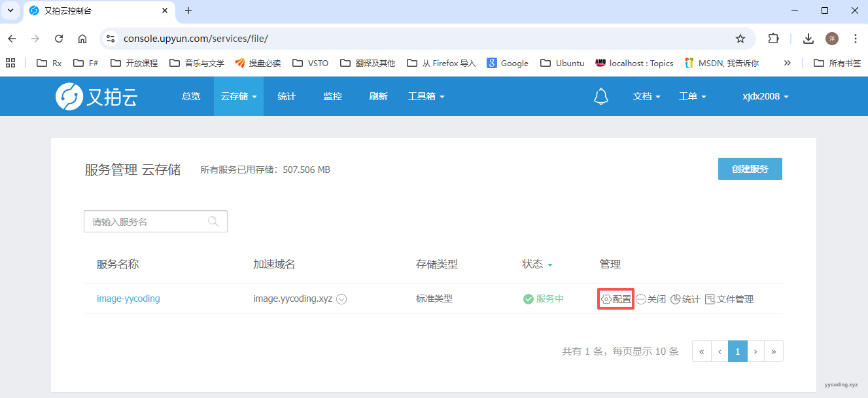
Task: Open 统计 for image-yycoding service
Action: click(686, 299)
